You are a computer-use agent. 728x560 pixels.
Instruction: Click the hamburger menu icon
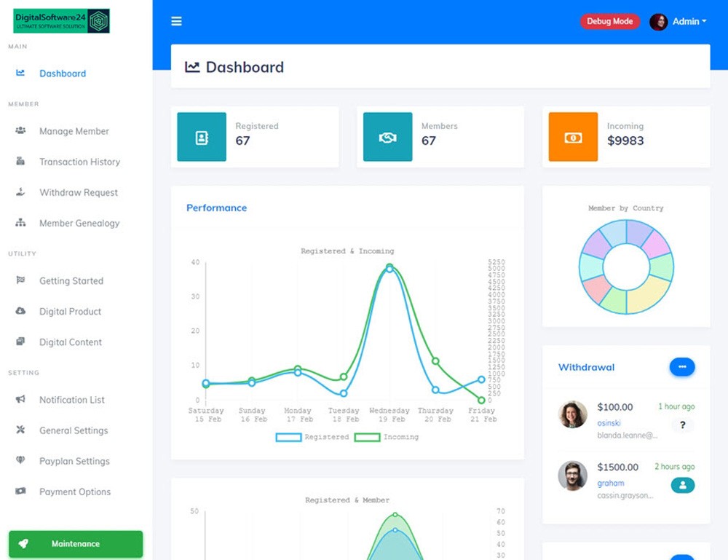pyautogui.click(x=176, y=22)
